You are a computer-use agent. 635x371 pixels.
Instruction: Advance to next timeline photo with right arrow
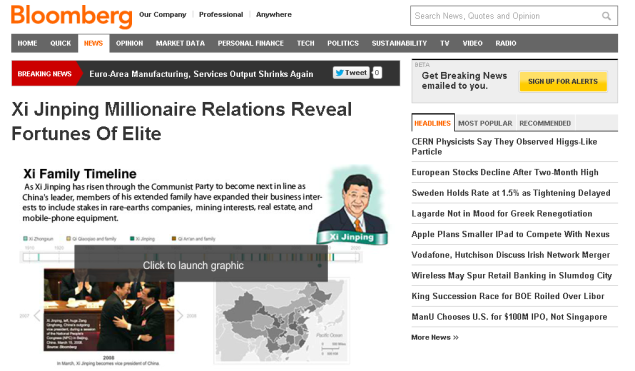coord(179,315)
